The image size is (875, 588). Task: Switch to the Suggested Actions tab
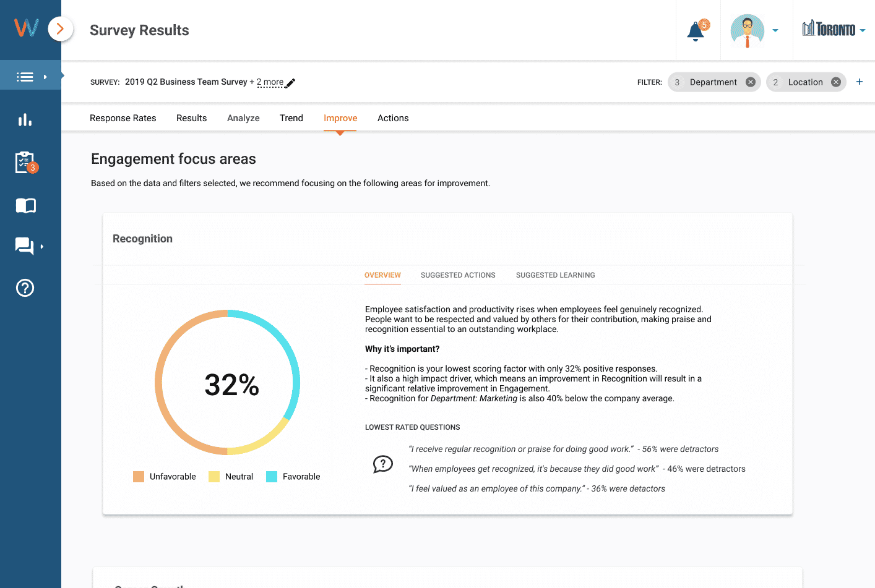(458, 275)
